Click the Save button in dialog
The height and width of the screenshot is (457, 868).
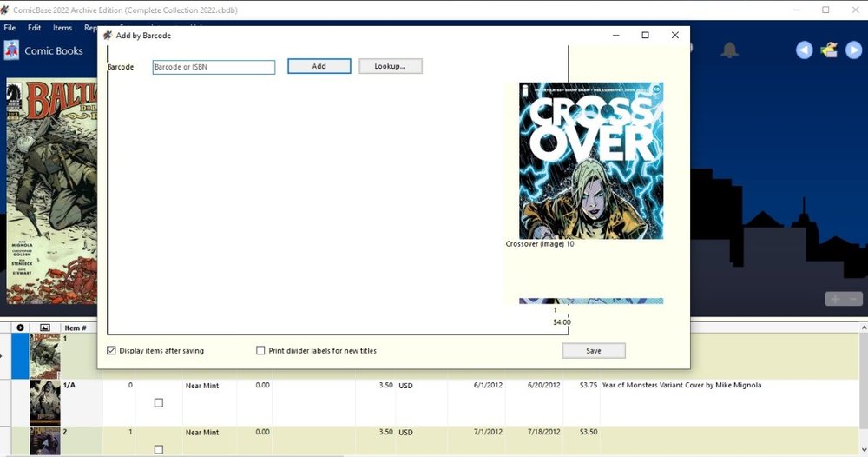593,351
